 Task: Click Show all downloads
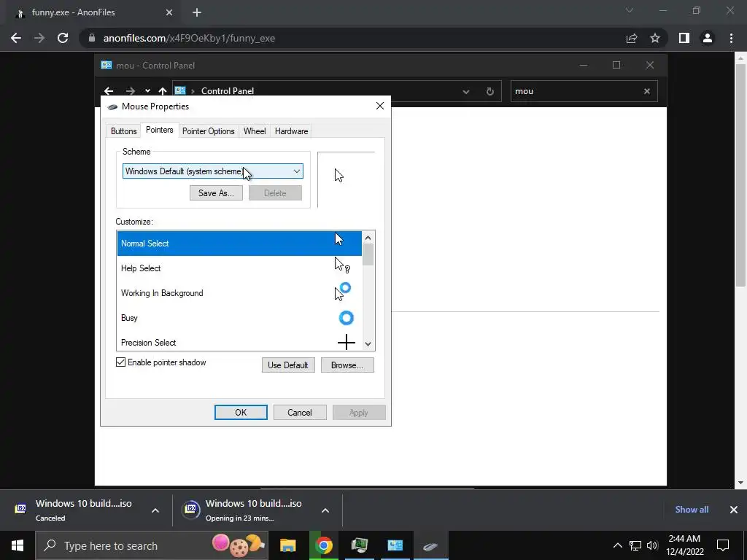click(692, 510)
